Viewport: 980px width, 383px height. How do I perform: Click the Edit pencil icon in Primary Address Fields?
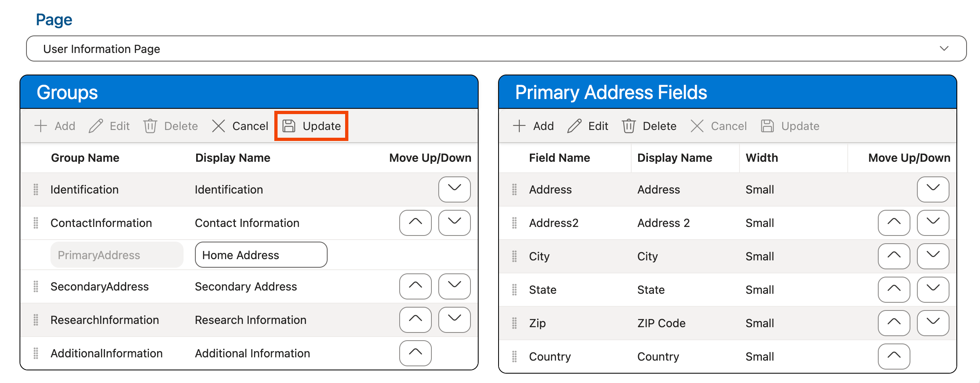click(574, 126)
